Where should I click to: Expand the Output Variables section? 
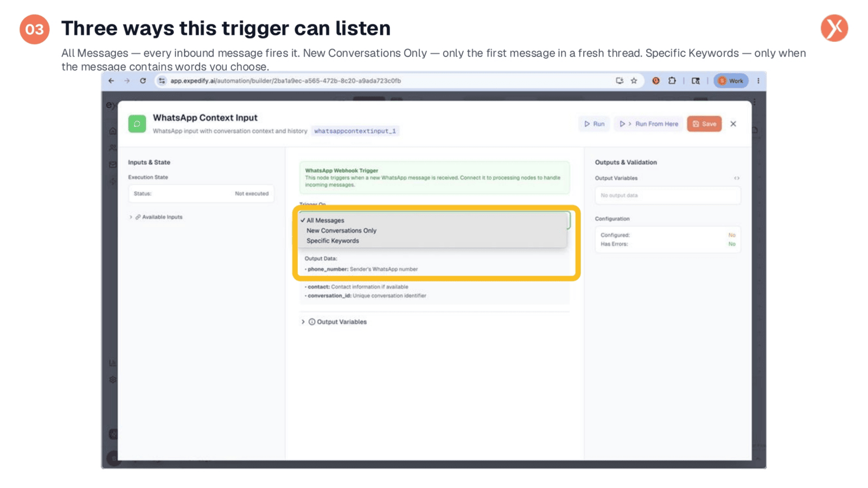(334, 322)
